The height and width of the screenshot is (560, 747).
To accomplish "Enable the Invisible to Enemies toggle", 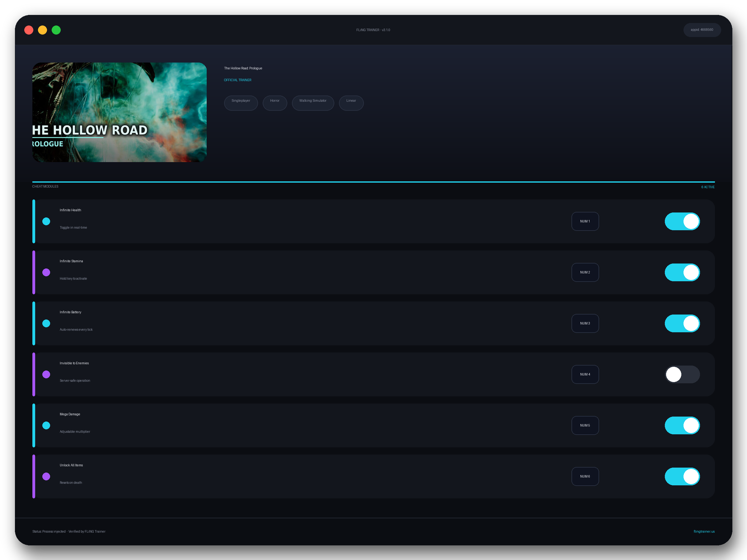I will [x=682, y=374].
